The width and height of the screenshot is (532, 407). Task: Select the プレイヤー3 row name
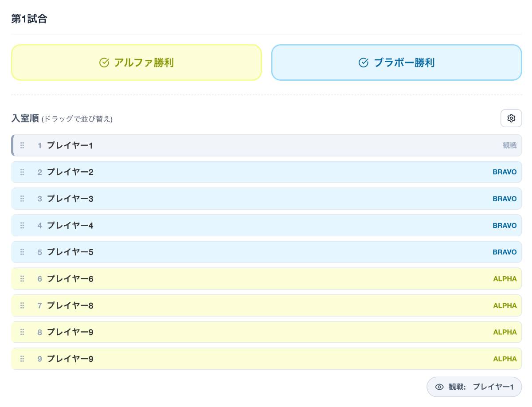coord(70,199)
